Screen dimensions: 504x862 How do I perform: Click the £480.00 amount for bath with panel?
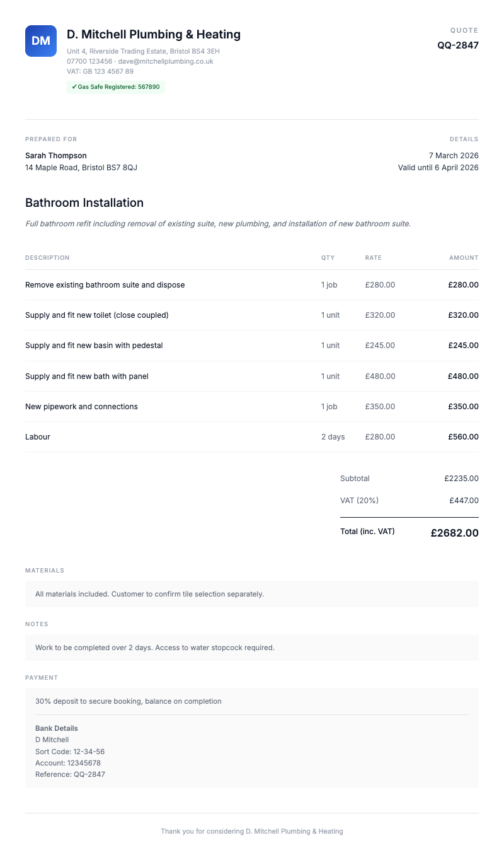463,376
